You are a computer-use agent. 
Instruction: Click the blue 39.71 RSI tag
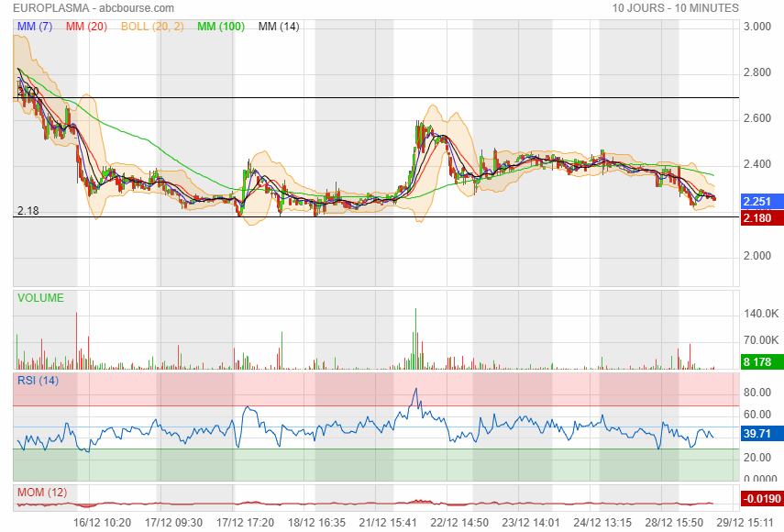tap(762, 434)
